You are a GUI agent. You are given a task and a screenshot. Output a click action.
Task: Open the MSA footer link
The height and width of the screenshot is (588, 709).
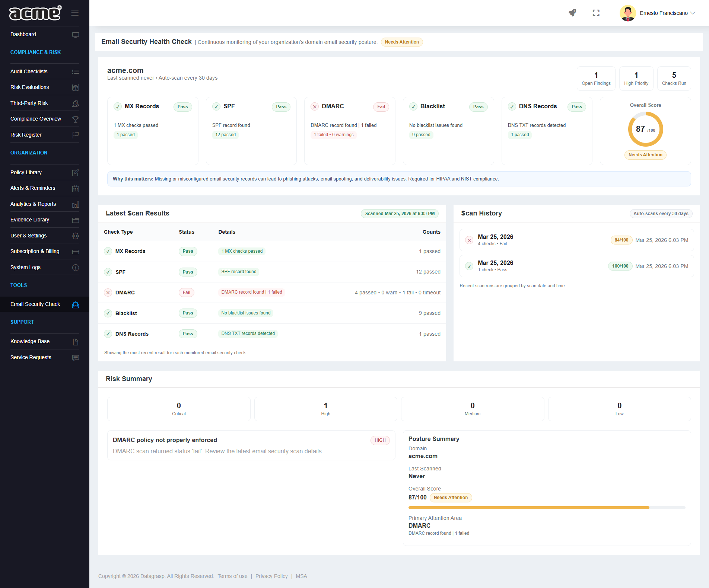tap(301, 576)
